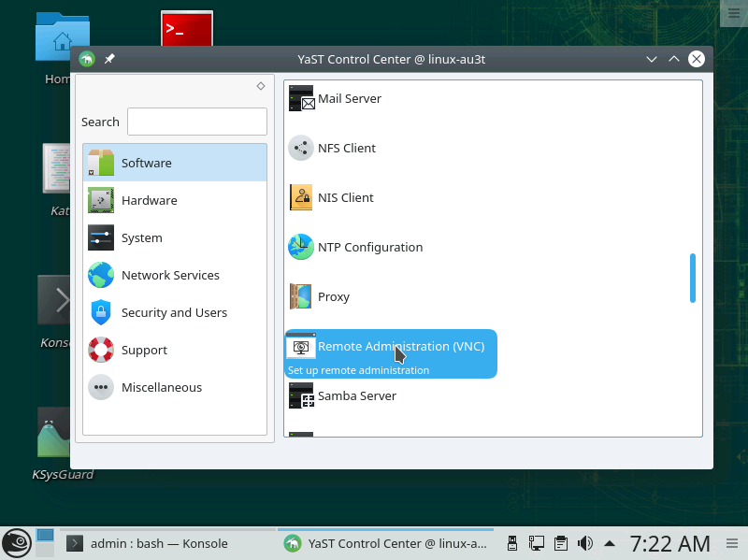Image resolution: width=748 pixels, height=560 pixels.
Task: Click YaST Control Center taskbar entry
Action: coord(385,543)
